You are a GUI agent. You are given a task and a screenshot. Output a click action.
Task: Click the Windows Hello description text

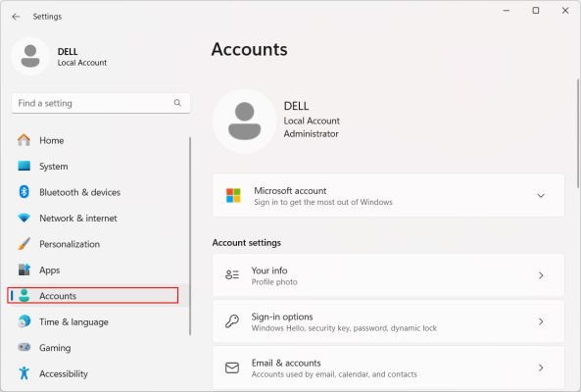[344, 328]
